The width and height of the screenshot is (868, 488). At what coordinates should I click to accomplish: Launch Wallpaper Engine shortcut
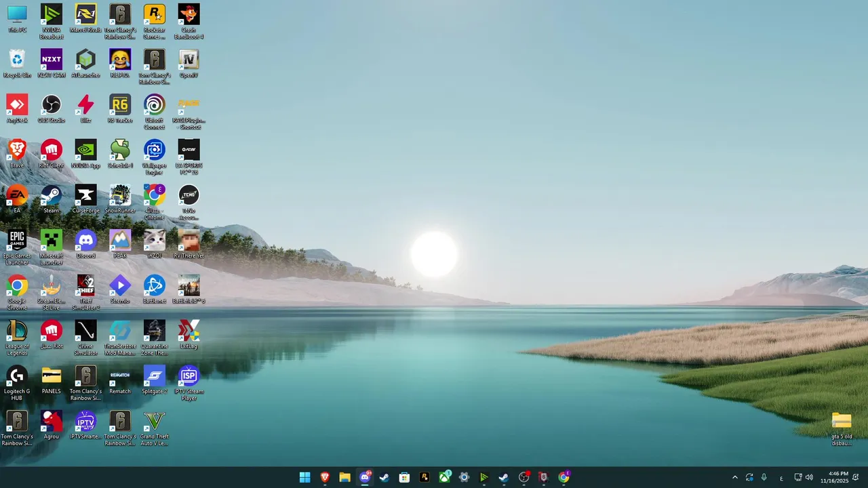[x=154, y=158]
